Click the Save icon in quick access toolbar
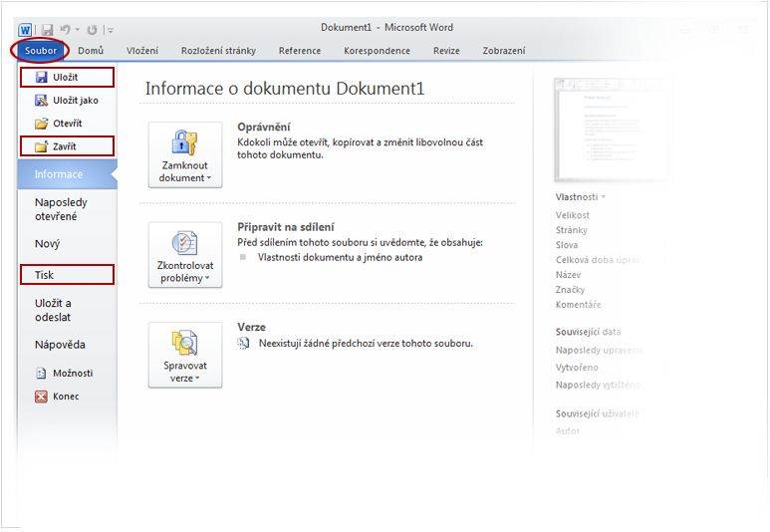The image size is (770, 532). coord(46,30)
